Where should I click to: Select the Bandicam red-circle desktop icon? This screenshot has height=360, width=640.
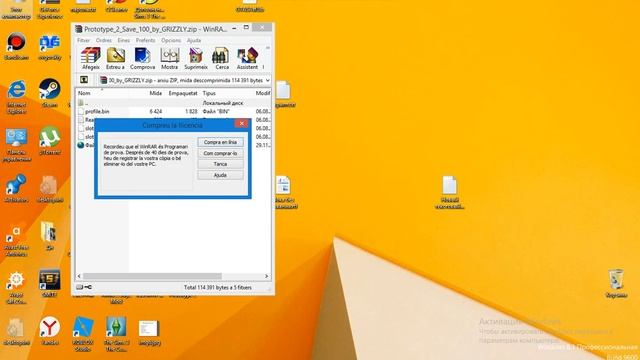point(16,47)
